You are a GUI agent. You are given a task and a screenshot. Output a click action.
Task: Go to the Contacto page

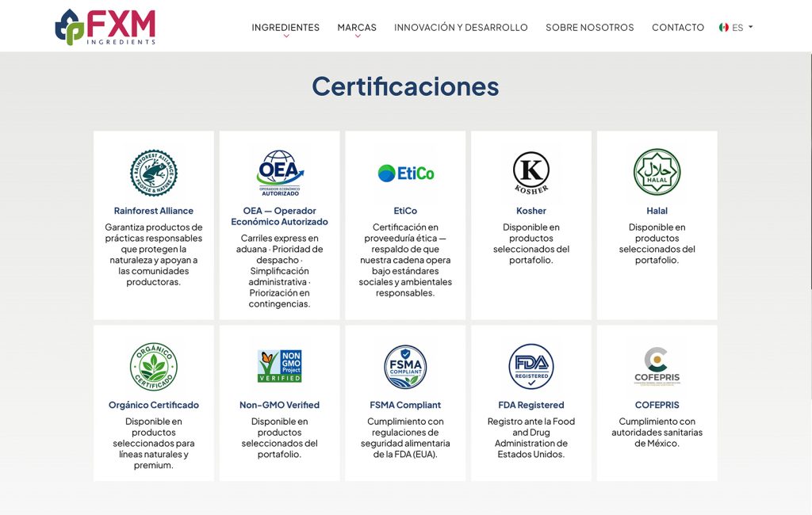pyautogui.click(x=678, y=28)
